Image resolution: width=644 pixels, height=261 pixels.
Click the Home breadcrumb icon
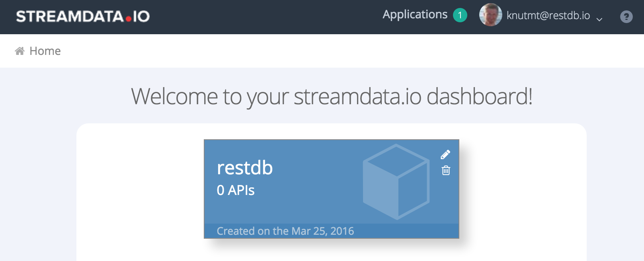[x=20, y=51]
